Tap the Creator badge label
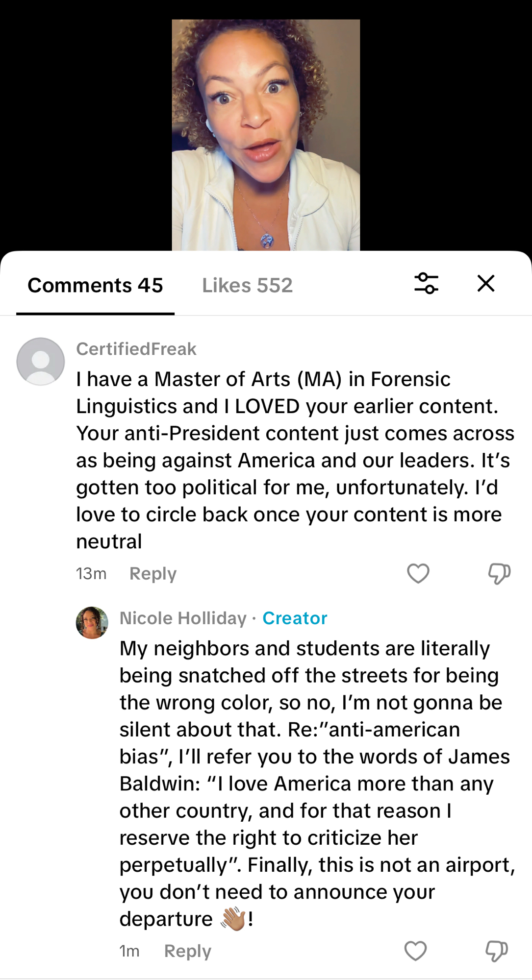The height and width of the screenshot is (980, 532). (x=295, y=618)
